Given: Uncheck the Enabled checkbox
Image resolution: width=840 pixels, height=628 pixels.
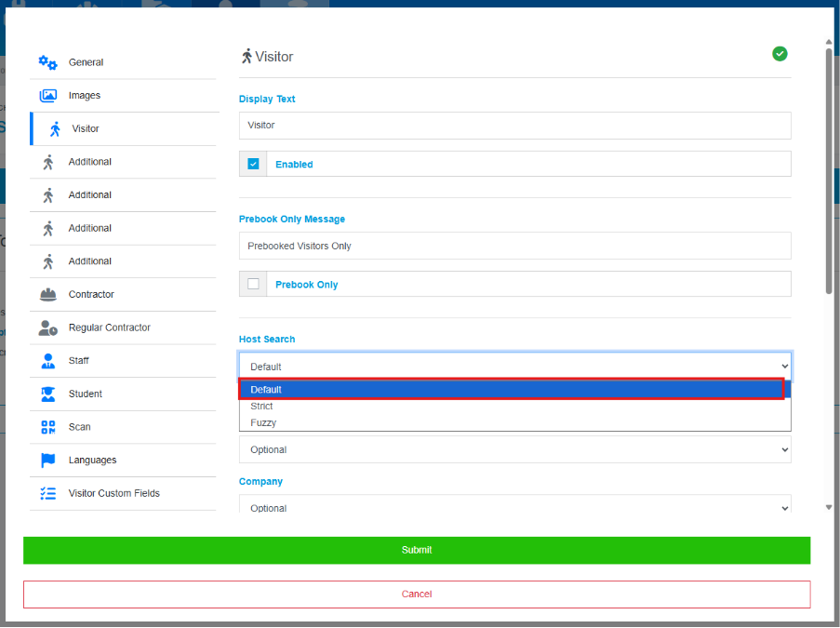Looking at the screenshot, I should pyautogui.click(x=253, y=164).
